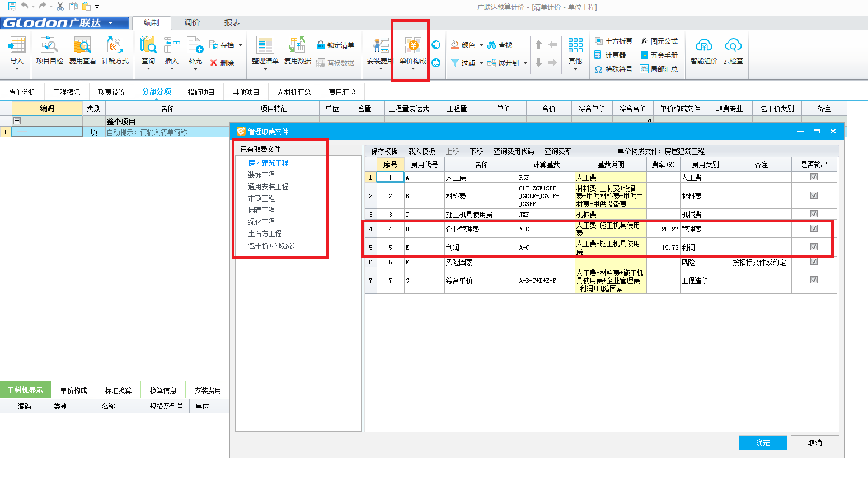Toggle output checkbox for 施工机具使用费 row

click(814, 213)
